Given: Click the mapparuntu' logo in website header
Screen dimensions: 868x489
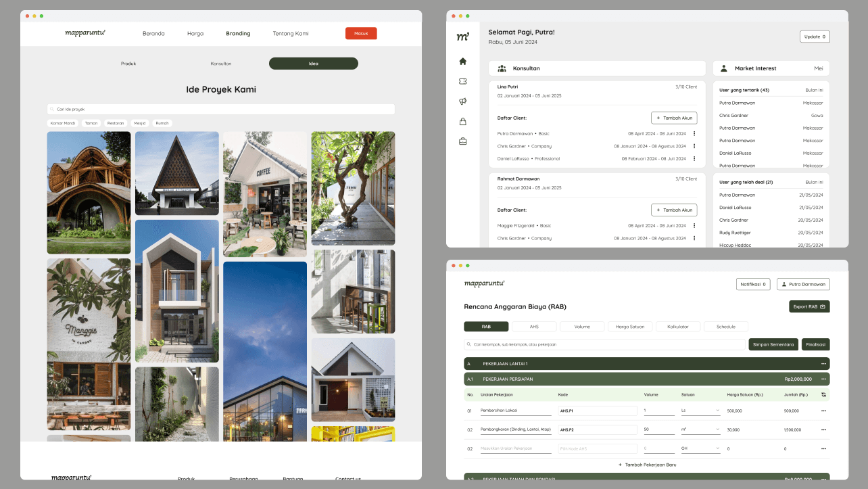Looking at the screenshot, I should coord(85,32).
